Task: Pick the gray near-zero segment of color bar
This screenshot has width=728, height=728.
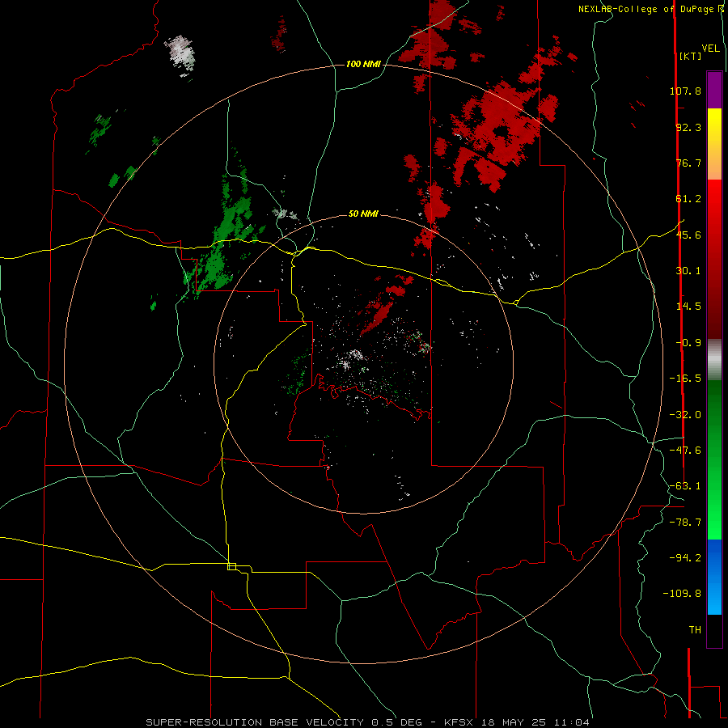Action: 714,360
